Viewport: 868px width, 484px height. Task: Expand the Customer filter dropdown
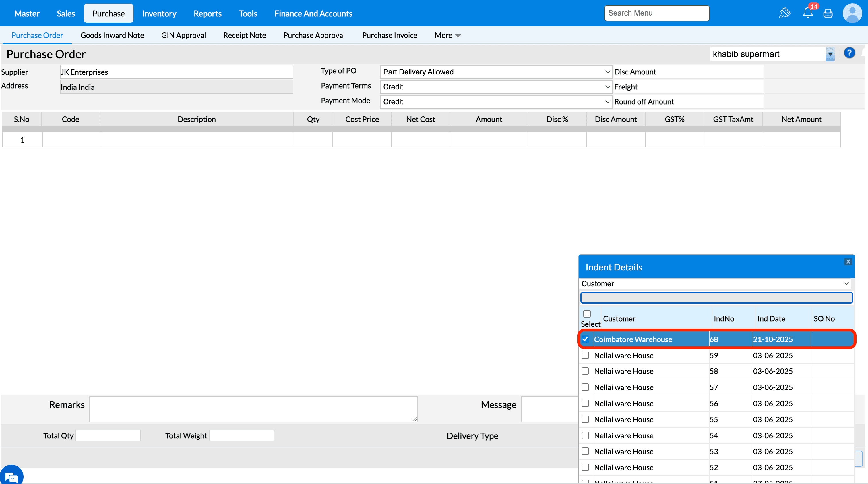(x=714, y=284)
